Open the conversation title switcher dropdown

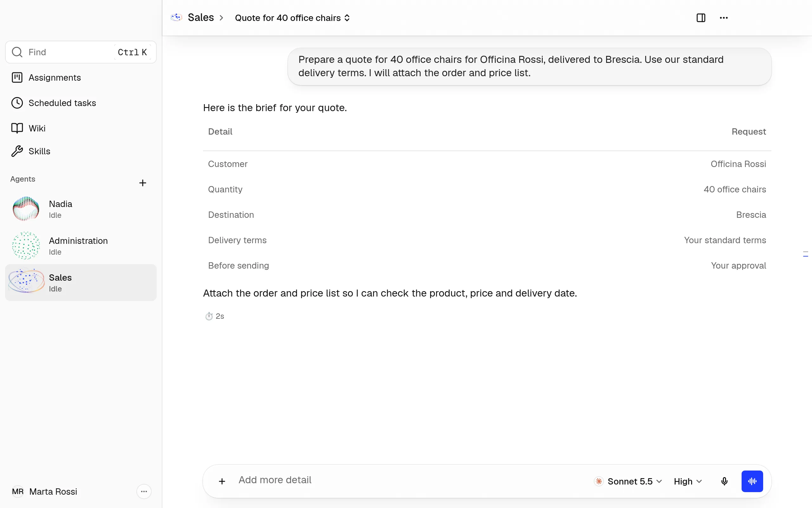(x=292, y=18)
